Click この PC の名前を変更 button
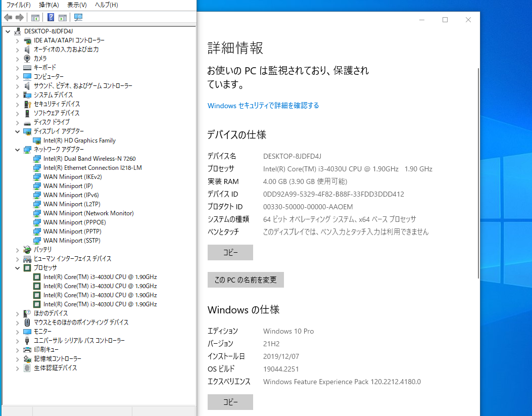The width and height of the screenshot is (532, 416). pos(246,280)
